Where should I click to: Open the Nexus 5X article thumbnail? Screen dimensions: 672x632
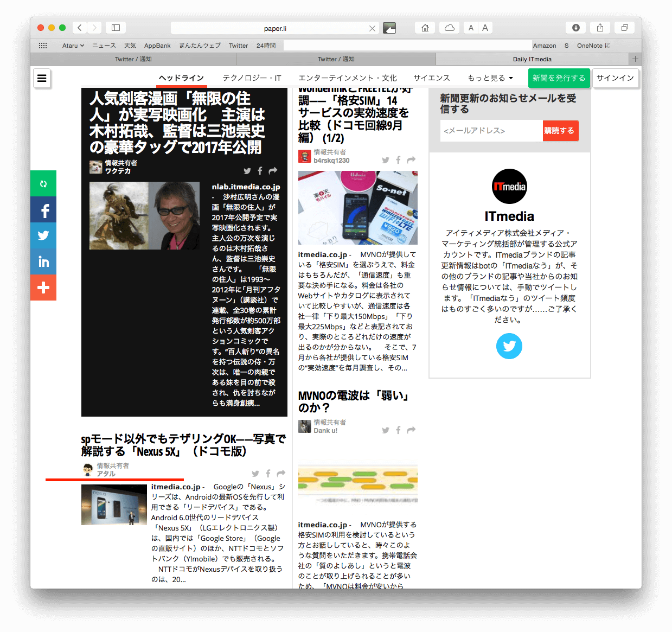click(x=114, y=505)
